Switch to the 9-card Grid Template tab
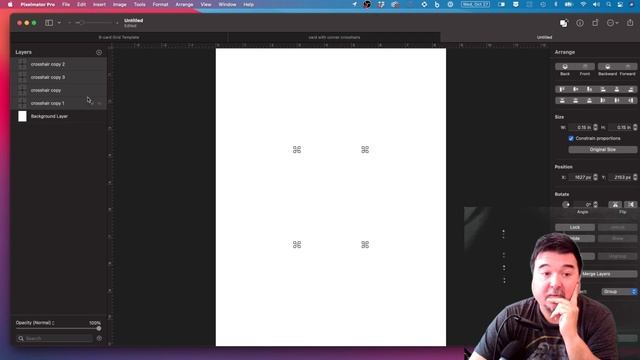Image resolution: width=640 pixels, height=360 pixels. coord(119,37)
